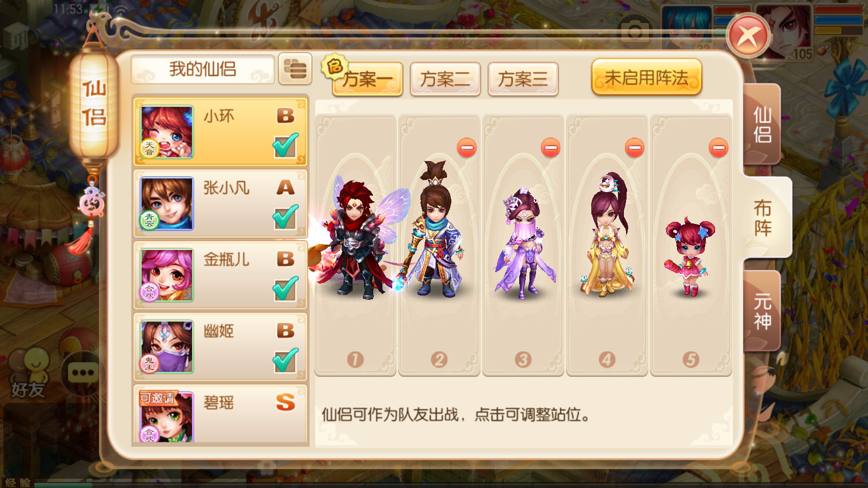Screen dimensions: 868x488
Task: Uncheck 小环 companion checkbox
Action: click(285, 145)
